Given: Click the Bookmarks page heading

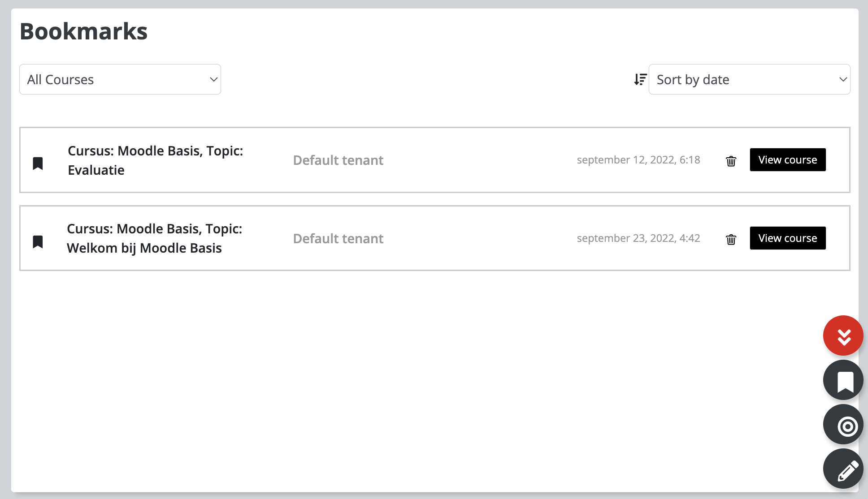Looking at the screenshot, I should click(84, 31).
